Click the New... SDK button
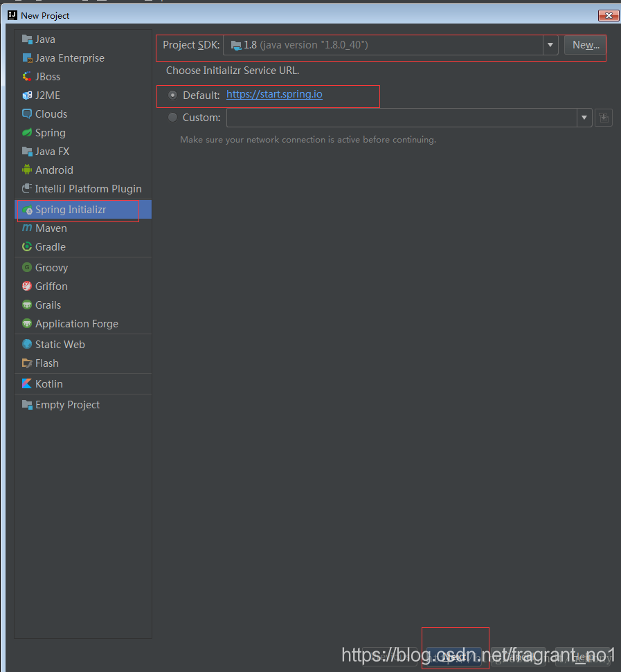Screen dimensions: 621x672 pyautogui.click(x=586, y=45)
